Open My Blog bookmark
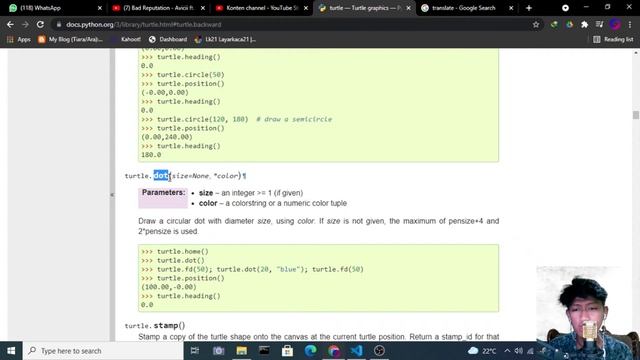 pyautogui.click(x=70, y=39)
